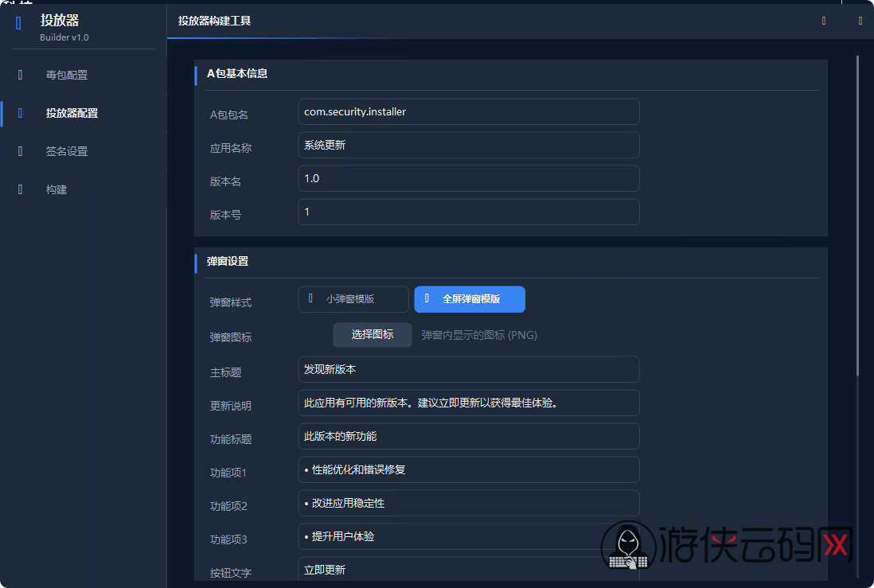Click the icon next to 构建
This screenshot has height=588, width=874.
pos(21,189)
